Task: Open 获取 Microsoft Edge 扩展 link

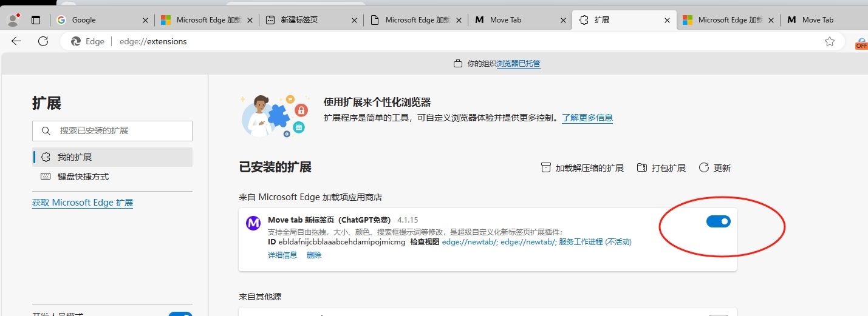Action: pos(83,203)
